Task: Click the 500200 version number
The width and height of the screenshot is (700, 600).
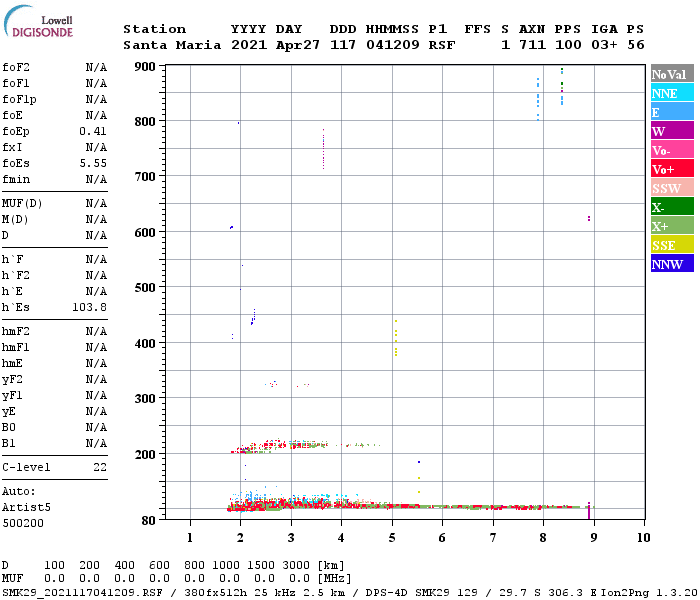Action: pyautogui.click(x=23, y=523)
